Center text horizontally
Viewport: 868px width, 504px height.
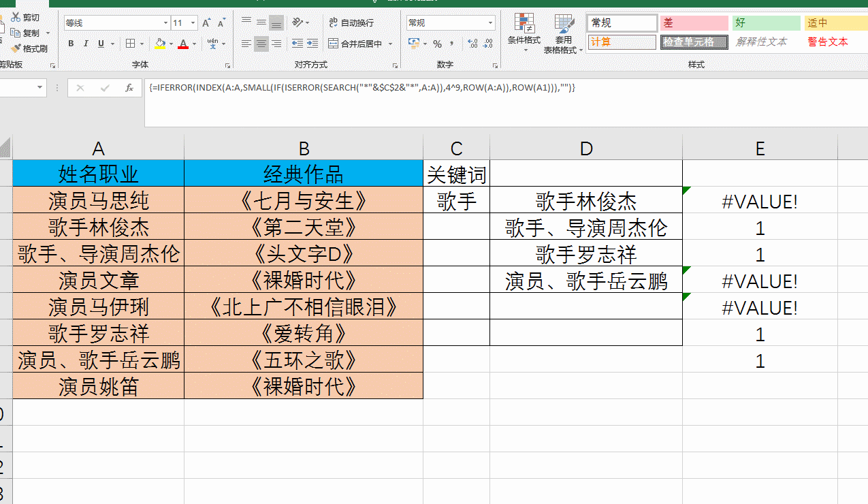(261, 44)
